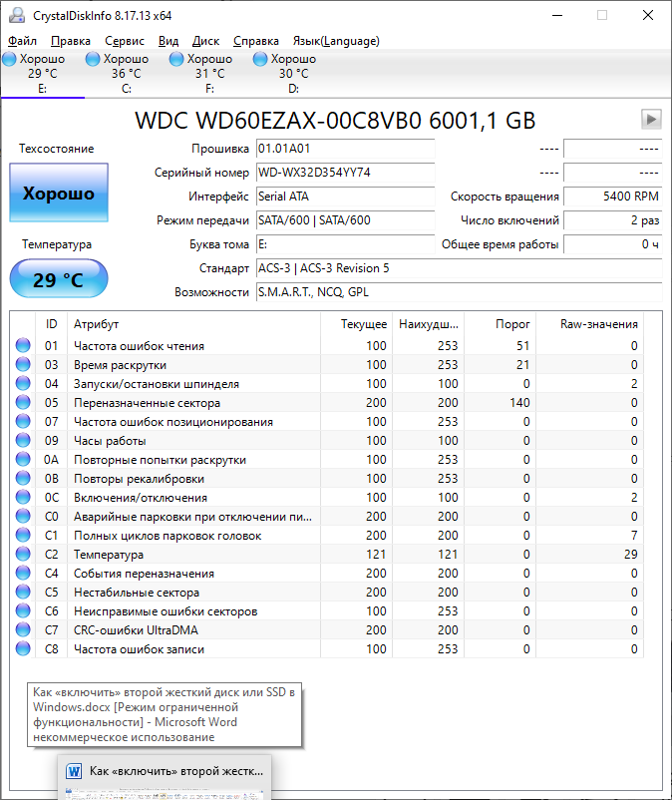Click the Хорошо health status button

59,193
